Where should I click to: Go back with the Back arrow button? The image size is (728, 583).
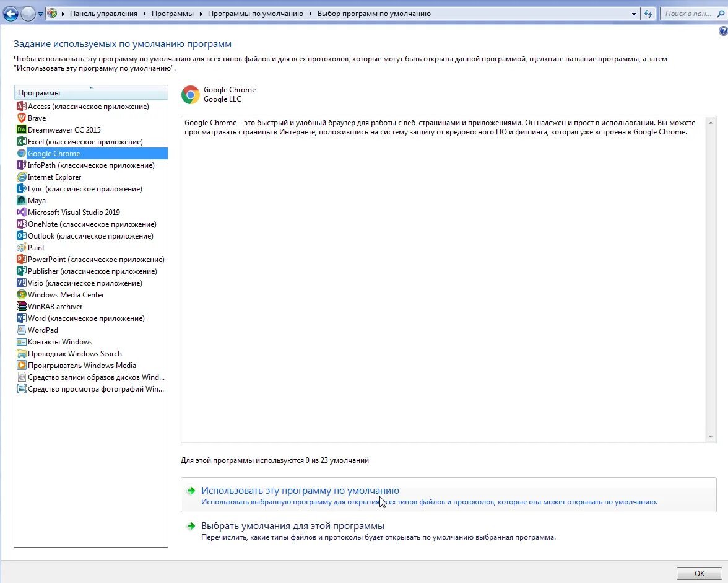11,14
